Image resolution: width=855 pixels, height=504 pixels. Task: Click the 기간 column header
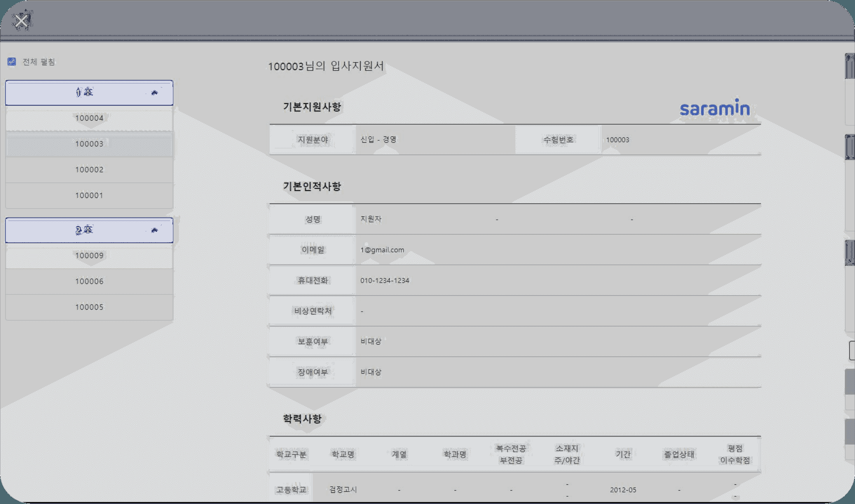(x=623, y=454)
